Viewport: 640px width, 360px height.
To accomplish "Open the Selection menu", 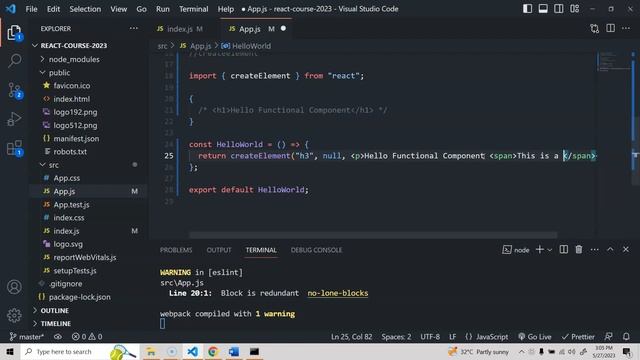I will (x=85, y=9).
